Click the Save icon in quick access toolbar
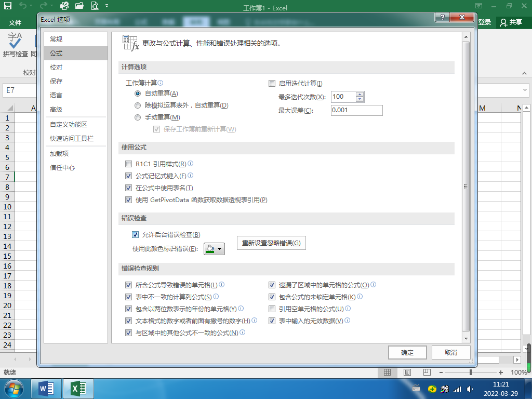Screen dimensions: 532x399 [x=7, y=6]
